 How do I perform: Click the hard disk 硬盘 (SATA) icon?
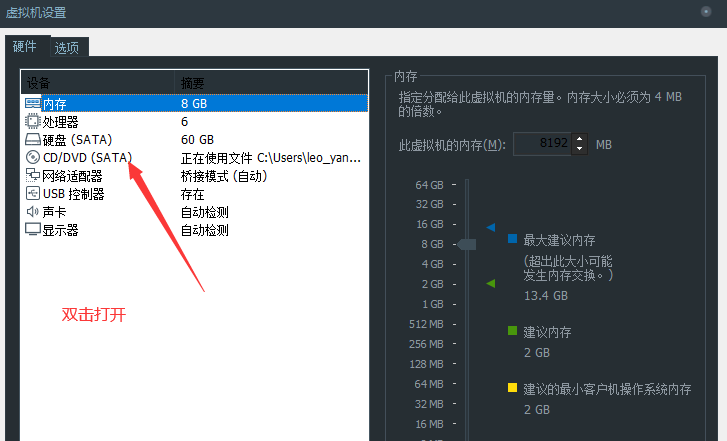33,139
